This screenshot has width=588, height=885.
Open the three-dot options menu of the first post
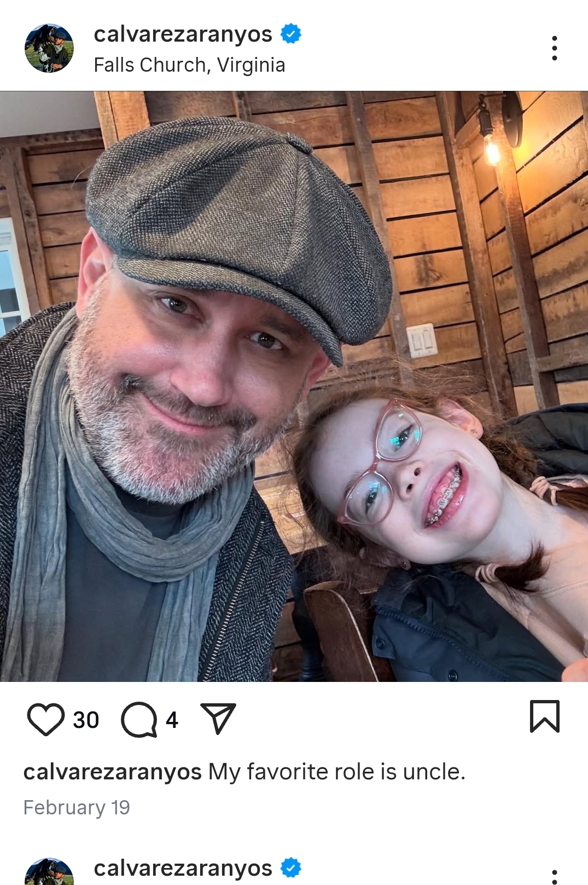554,48
